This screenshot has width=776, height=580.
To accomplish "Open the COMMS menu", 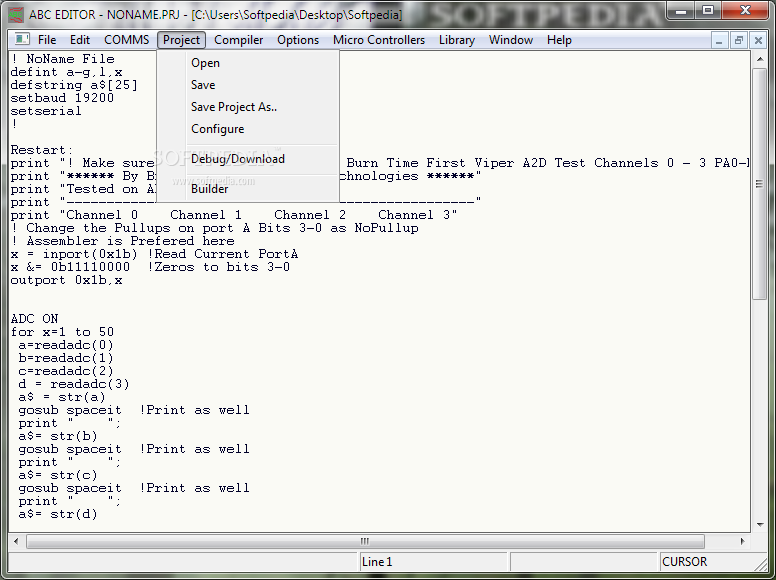I will (127, 40).
